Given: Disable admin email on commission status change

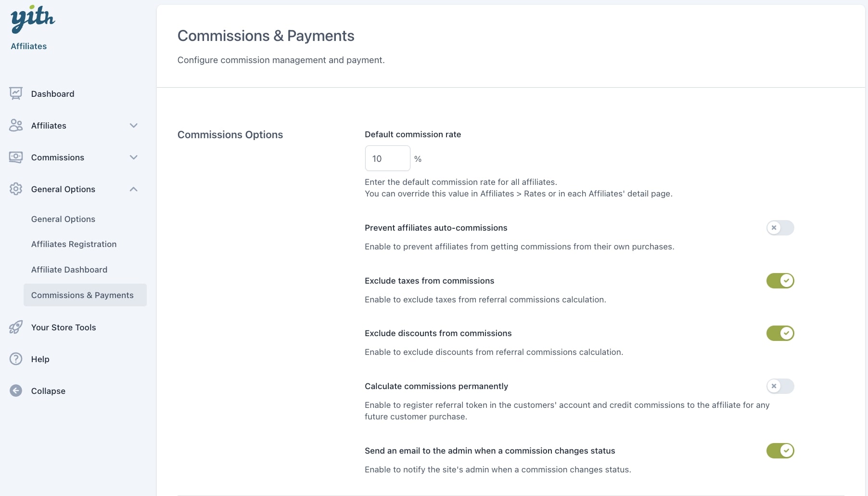Looking at the screenshot, I should 780,451.
